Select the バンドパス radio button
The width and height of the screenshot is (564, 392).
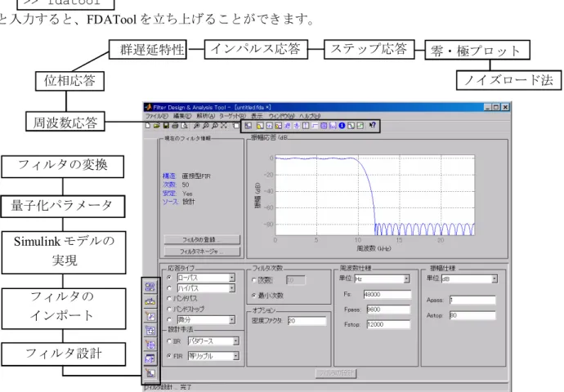pyautogui.click(x=169, y=298)
